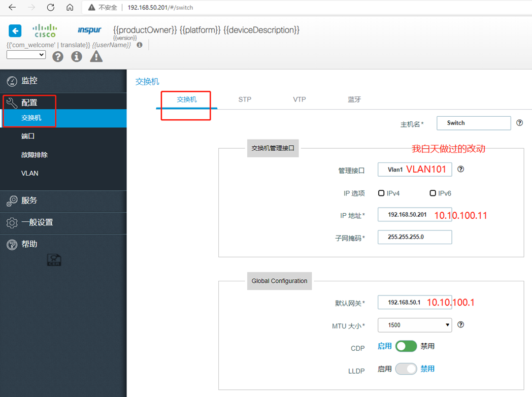Screen dimensions: 532x397
Task: Click the 默认网关 input field
Action: click(x=415, y=303)
